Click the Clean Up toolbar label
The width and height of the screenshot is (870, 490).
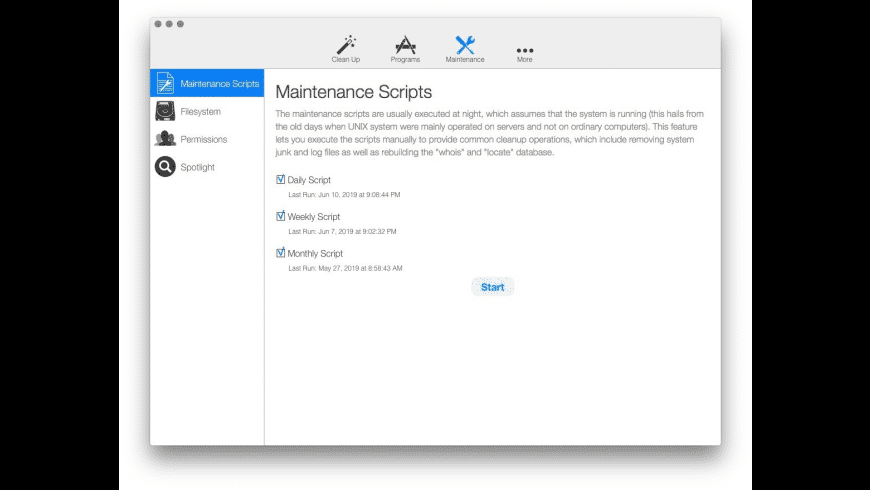(x=346, y=59)
